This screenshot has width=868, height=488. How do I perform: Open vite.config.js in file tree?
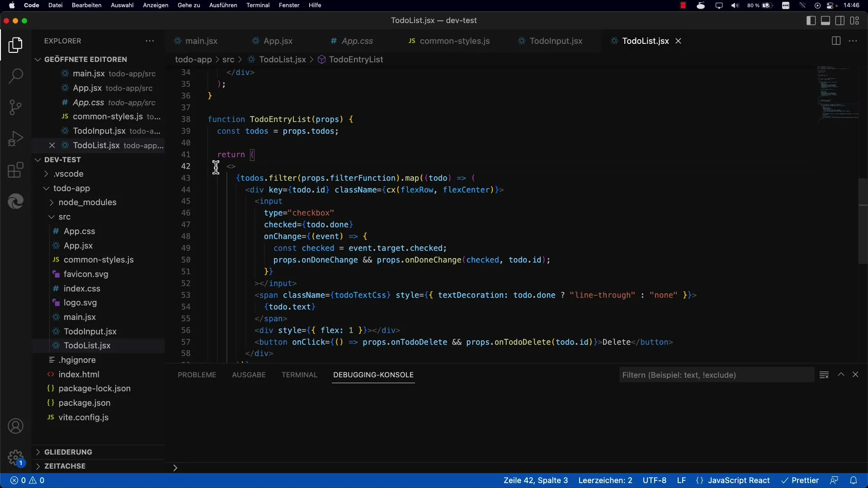[83, 418]
